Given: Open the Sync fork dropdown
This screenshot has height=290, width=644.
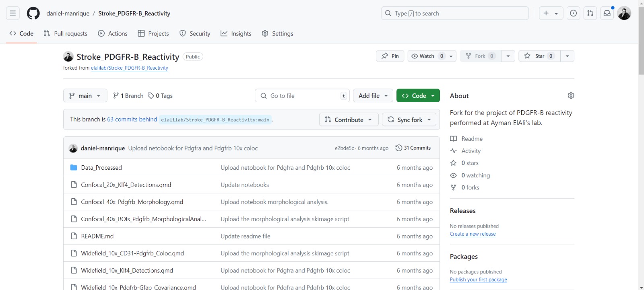Looking at the screenshot, I should [x=409, y=120].
